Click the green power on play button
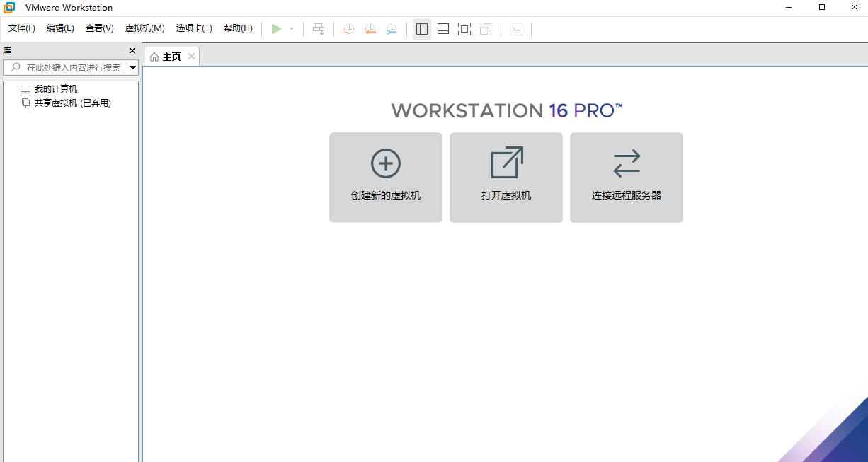 click(x=276, y=29)
